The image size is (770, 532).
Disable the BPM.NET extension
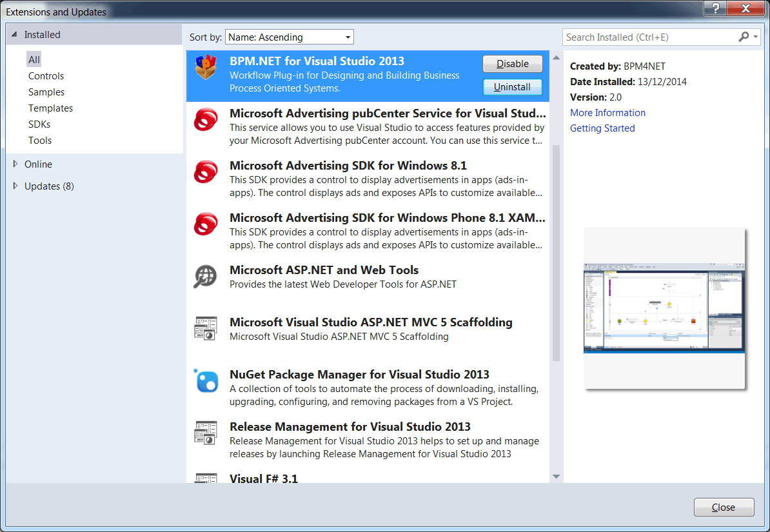(513, 64)
